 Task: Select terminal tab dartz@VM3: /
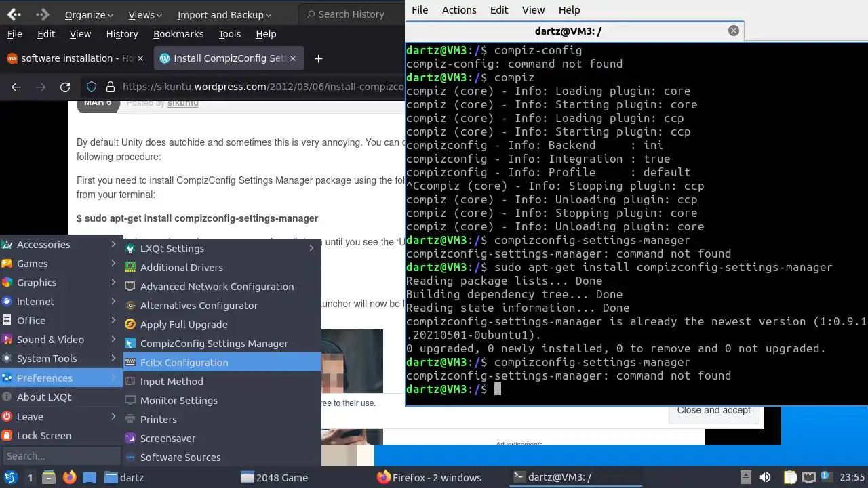point(575,31)
